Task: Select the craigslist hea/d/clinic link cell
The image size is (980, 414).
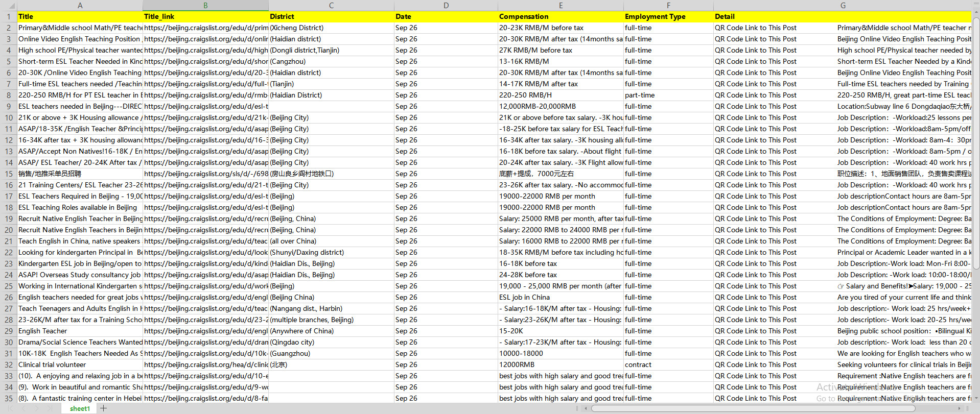Action: [205, 364]
